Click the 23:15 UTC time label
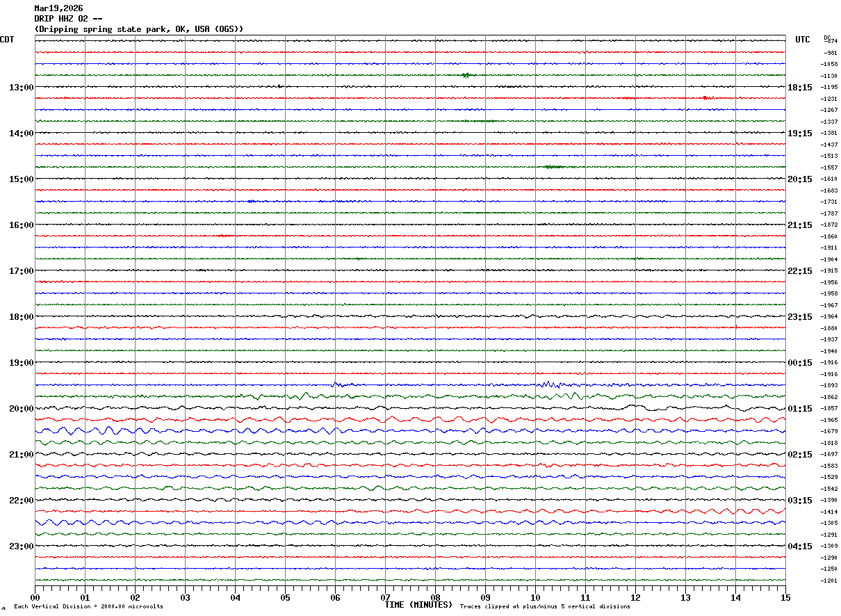Viewport: 841px width, 616px height. tap(800, 317)
